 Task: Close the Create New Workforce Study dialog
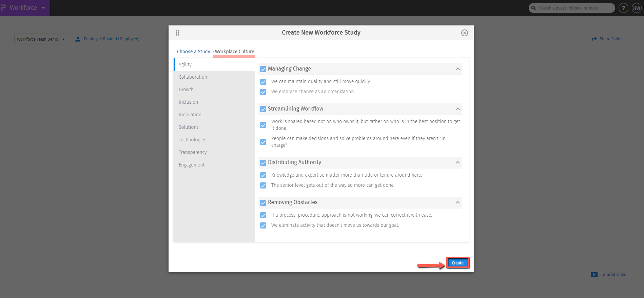465,33
